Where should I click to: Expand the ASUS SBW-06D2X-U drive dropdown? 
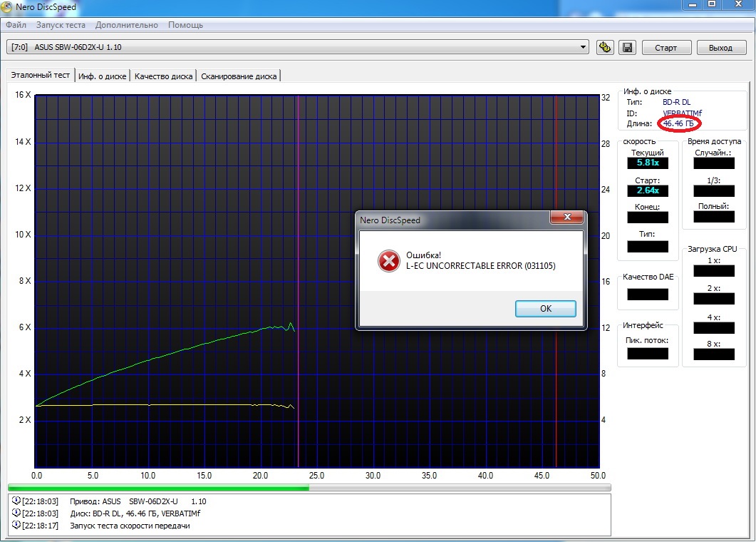(x=584, y=48)
